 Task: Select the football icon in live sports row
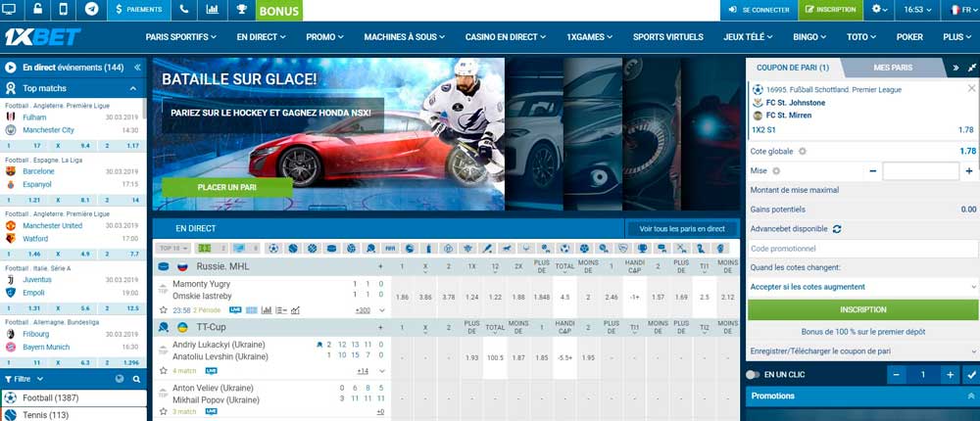273,248
